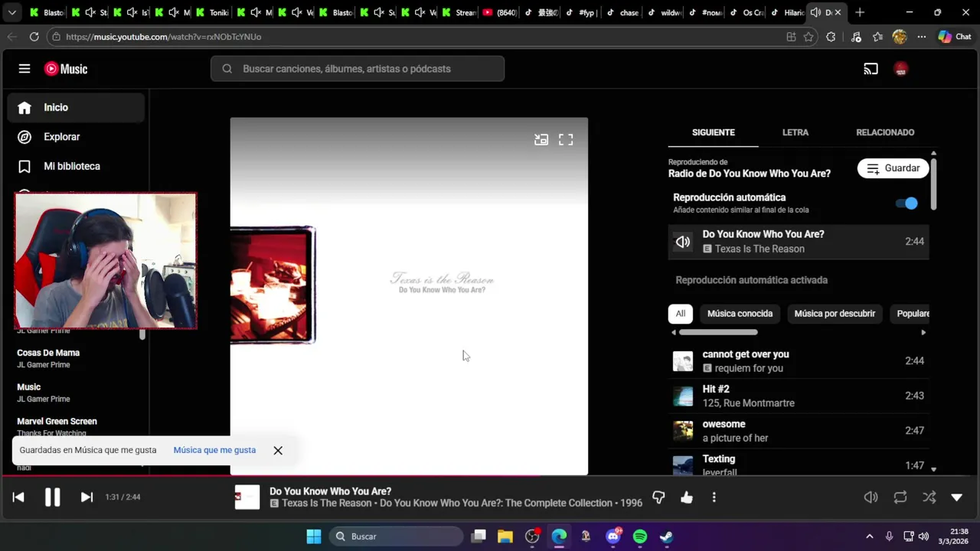Open Mi biblioteca in the sidebar
Image resolution: width=980 pixels, height=551 pixels.
[76, 166]
